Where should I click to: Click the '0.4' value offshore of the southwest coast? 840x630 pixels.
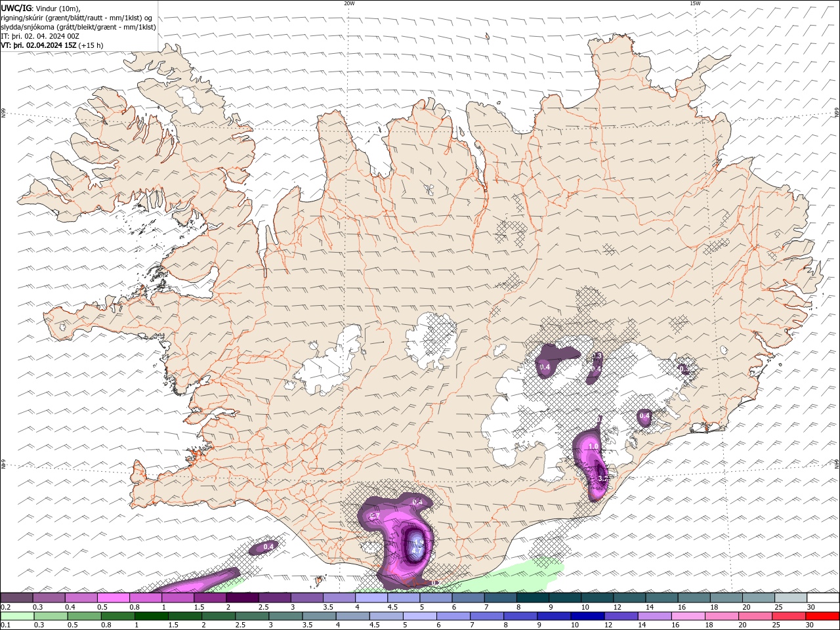pyautogui.click(x=268, y=547)
